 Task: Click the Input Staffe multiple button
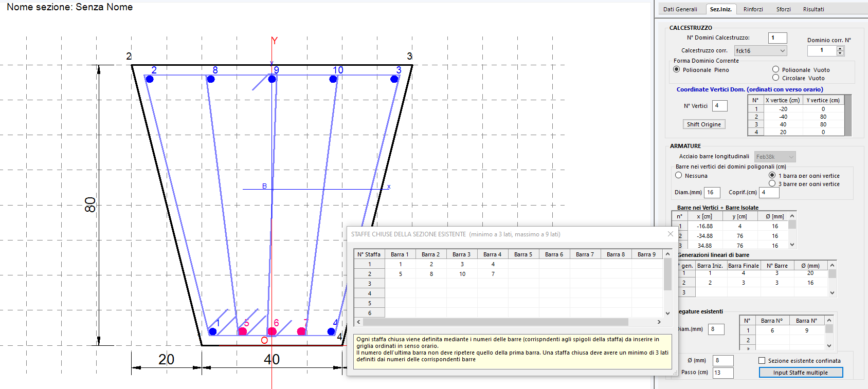click(801, 373)
